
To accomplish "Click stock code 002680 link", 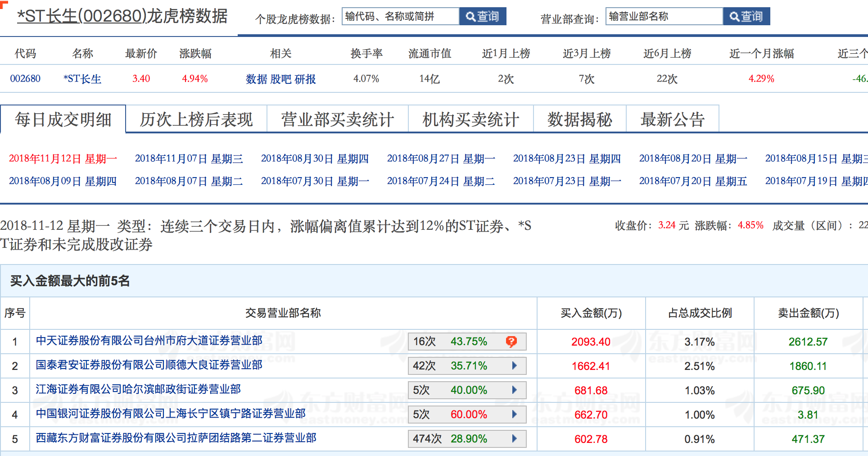I will (25, 79).
